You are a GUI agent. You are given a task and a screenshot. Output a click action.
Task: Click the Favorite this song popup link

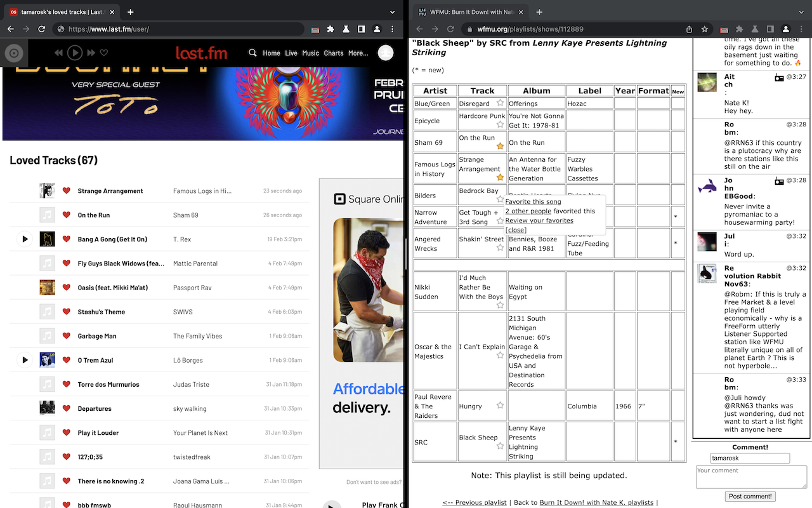tap(533, 201)
